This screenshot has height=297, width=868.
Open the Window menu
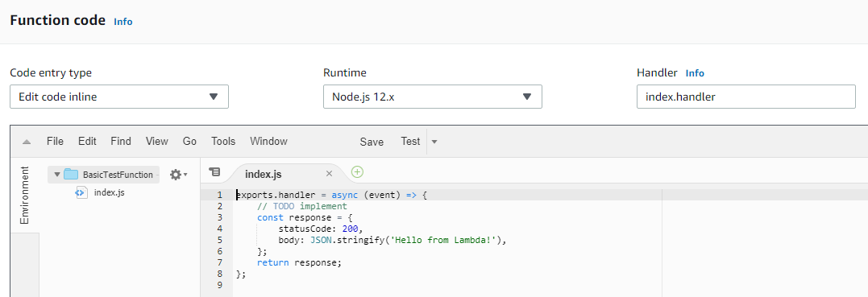pos(268,142)
